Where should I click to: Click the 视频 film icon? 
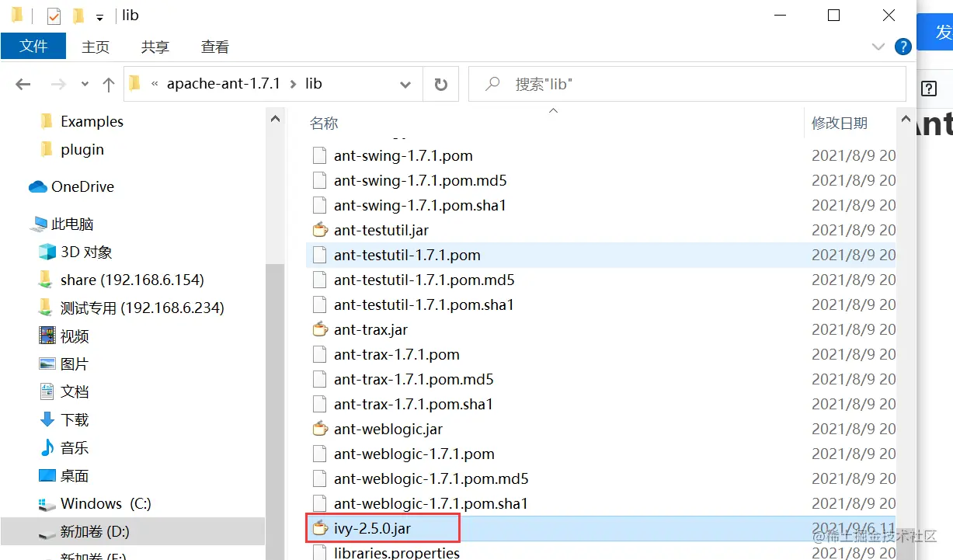pyautogui.click(x=47, y=336)
